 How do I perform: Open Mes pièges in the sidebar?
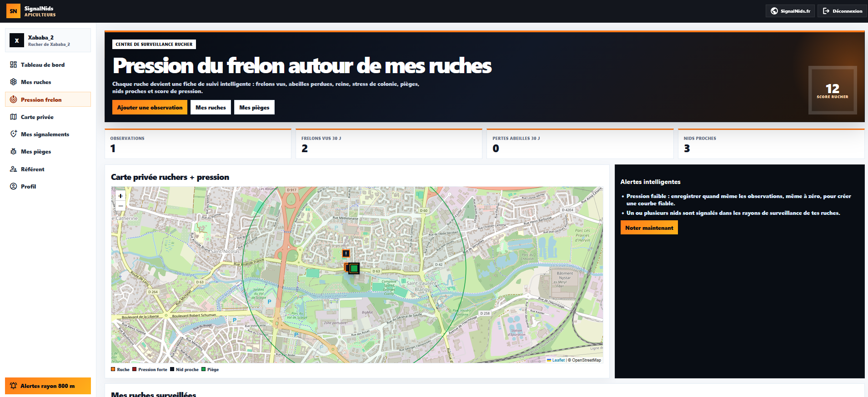[x=48, y=152]
